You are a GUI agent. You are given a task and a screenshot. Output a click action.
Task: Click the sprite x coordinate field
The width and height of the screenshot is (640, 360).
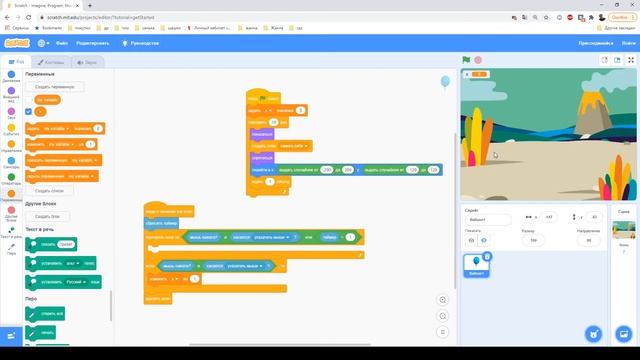(549, 217)
